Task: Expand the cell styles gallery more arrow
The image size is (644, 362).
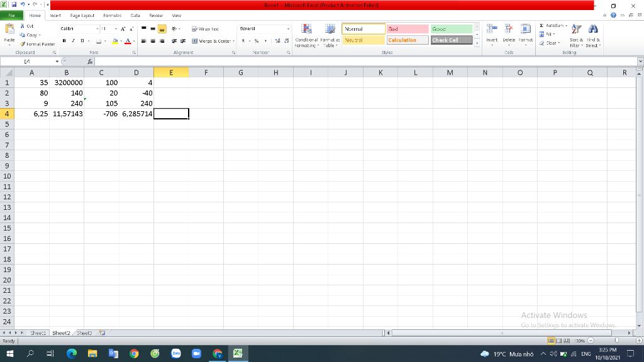Action: (477, 43)
